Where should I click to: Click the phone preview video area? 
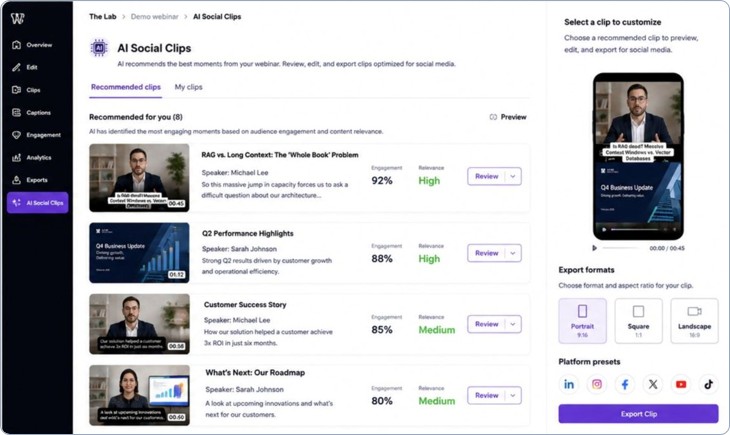pyautogui.click(x=638, y=156)
